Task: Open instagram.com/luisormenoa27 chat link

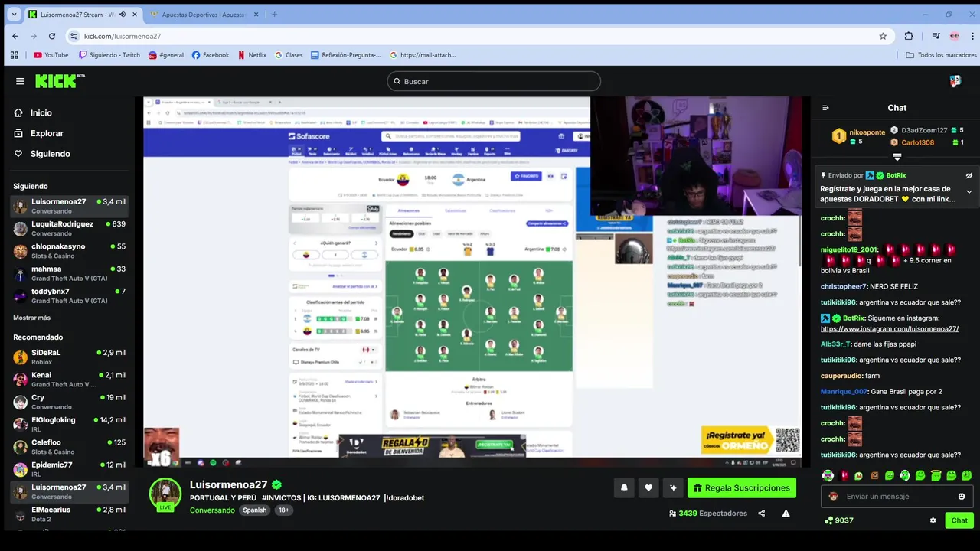Action: click(x=890, y=329)
